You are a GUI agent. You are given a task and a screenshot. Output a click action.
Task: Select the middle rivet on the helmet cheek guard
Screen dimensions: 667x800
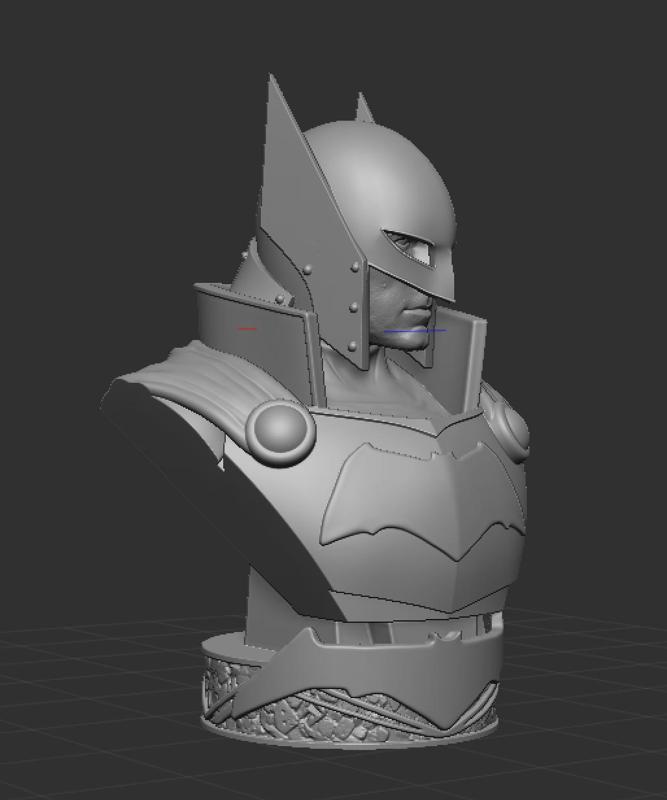point(353,307)
